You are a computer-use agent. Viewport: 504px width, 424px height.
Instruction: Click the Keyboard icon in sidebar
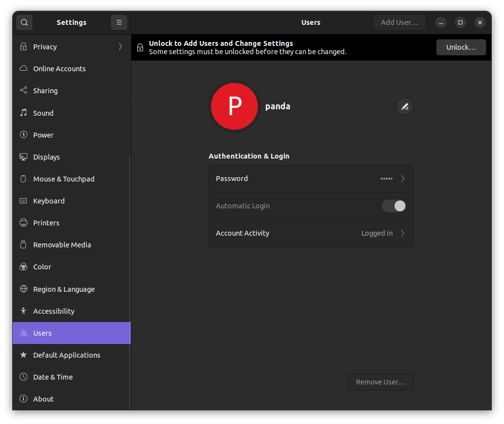point(23,201)
